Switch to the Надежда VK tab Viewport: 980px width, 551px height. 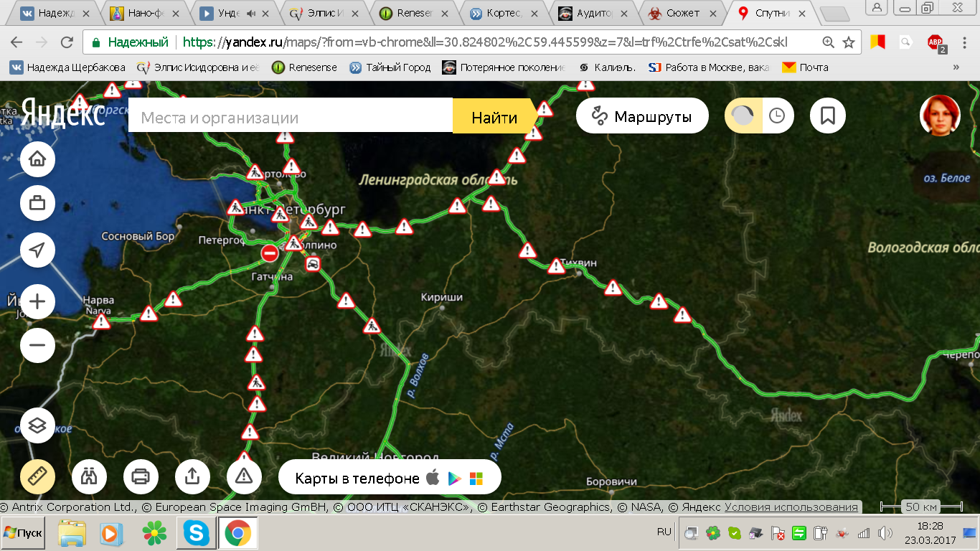(57, 13)
